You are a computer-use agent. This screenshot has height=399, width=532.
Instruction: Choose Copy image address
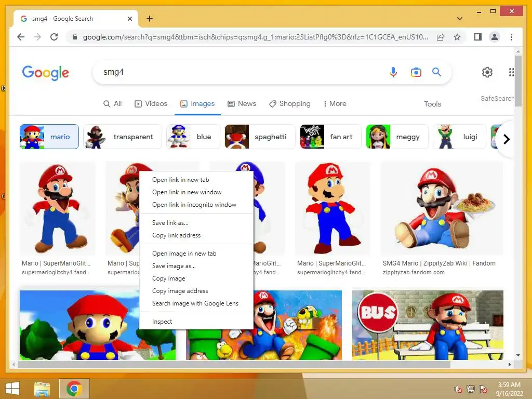196,291
